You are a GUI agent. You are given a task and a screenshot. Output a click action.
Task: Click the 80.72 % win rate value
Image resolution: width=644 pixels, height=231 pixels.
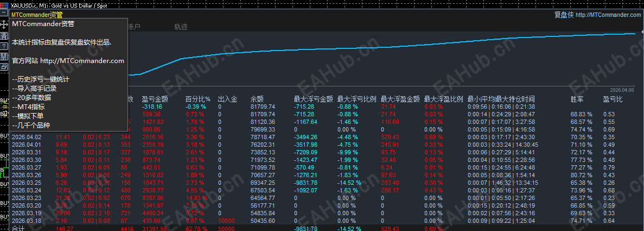click(582, 175)
